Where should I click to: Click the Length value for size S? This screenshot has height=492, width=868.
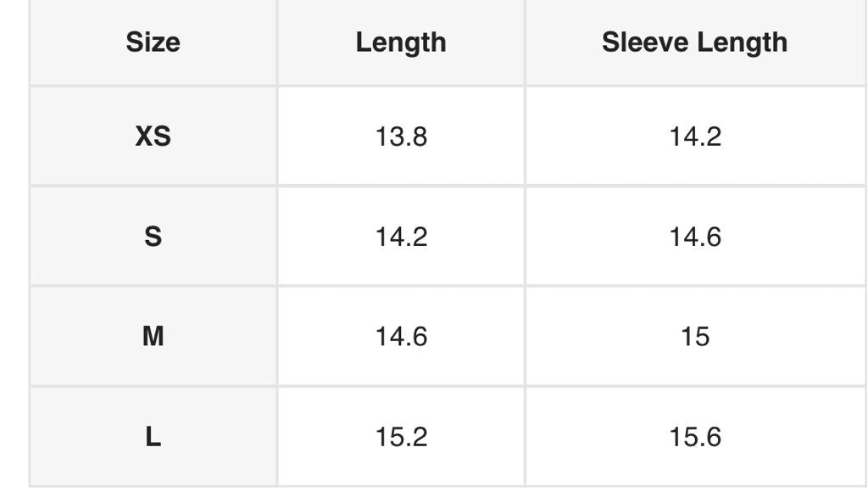coord(401,236)
